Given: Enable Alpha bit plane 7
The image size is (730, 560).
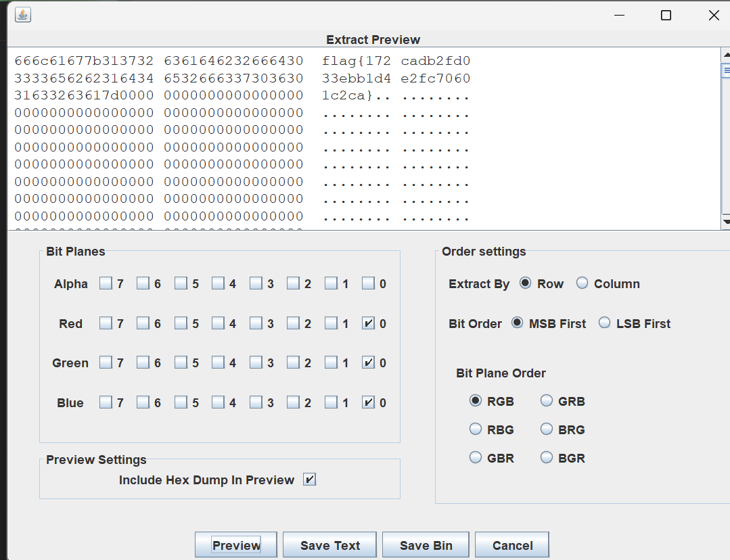Looking at the screenshot, I should (x=106, y=283).
